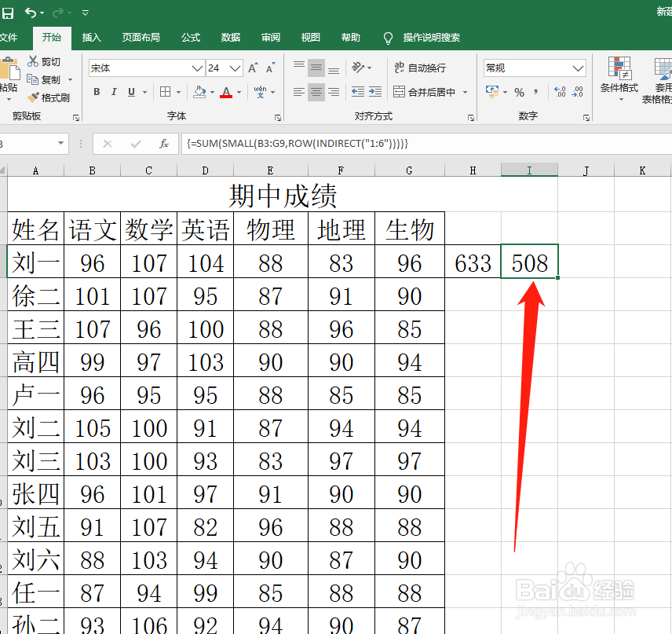This screenshot has height=634, width=672.
Task: Toggle bold formatting with the B button
Action: (96, 92)
